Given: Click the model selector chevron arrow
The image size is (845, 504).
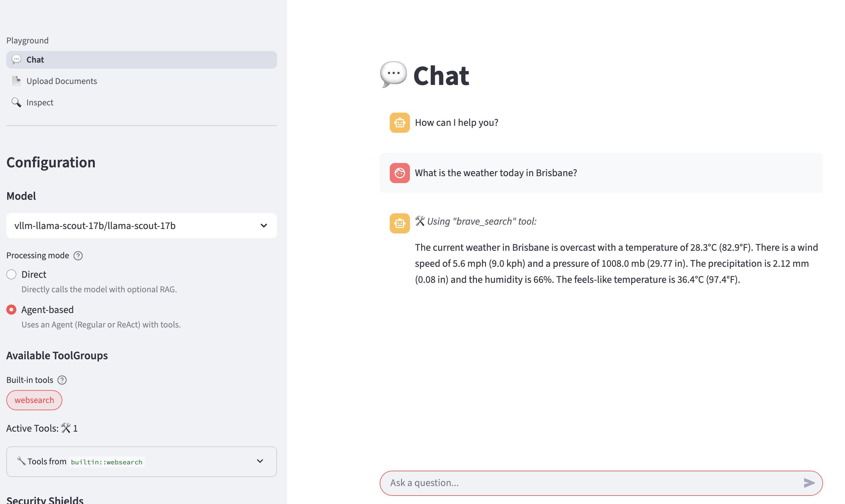Looking at the screenshot, I should pos(264,226).
